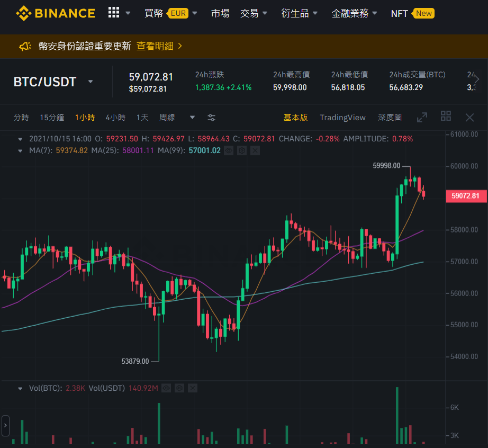Switch to the 深度圖 view
The width and height of the screenshot is (488, 448).
click(x=390, y=118)
